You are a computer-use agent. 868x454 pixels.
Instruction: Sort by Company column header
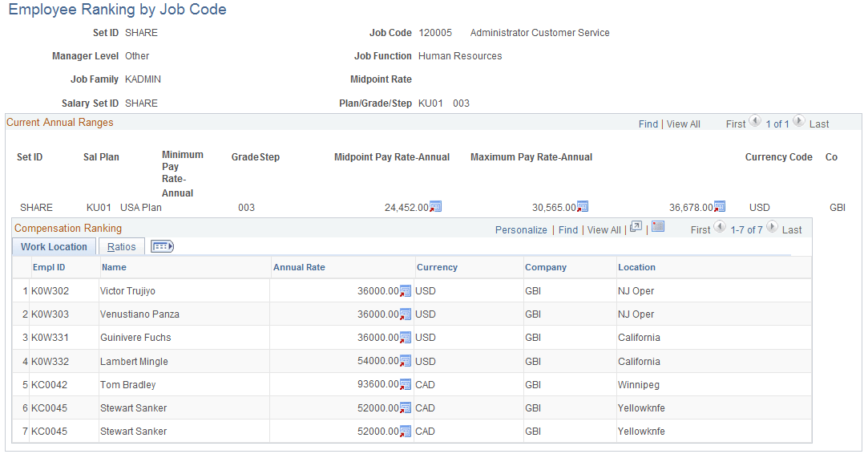[x=546, y=267]
